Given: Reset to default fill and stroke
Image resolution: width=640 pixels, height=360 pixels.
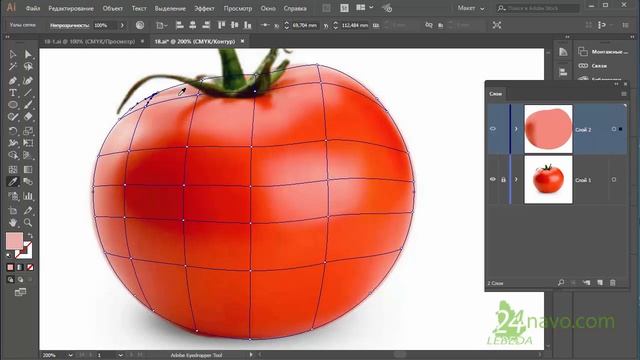Looking at the screenshot, I should (x=9, y=255).
